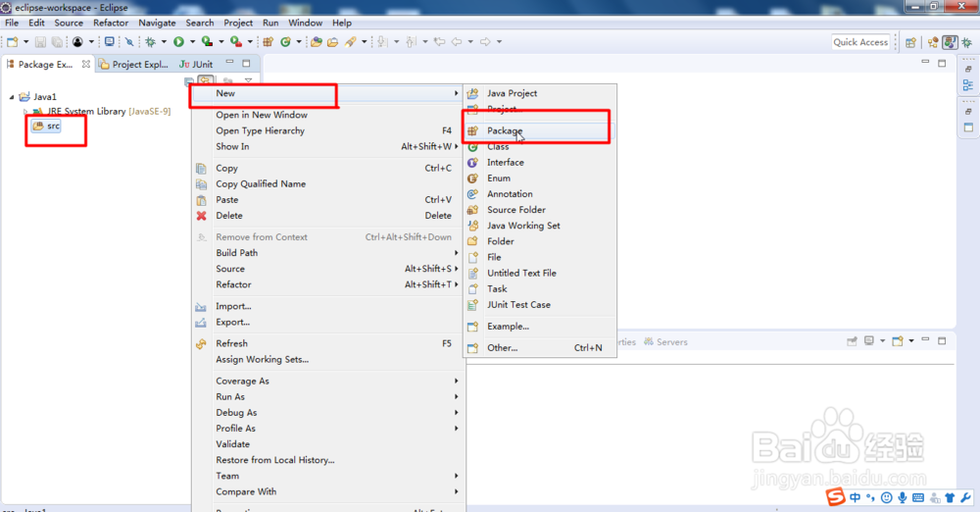Open the Display Selected Console dropdown arrow
980x512 pixels.
883,341
